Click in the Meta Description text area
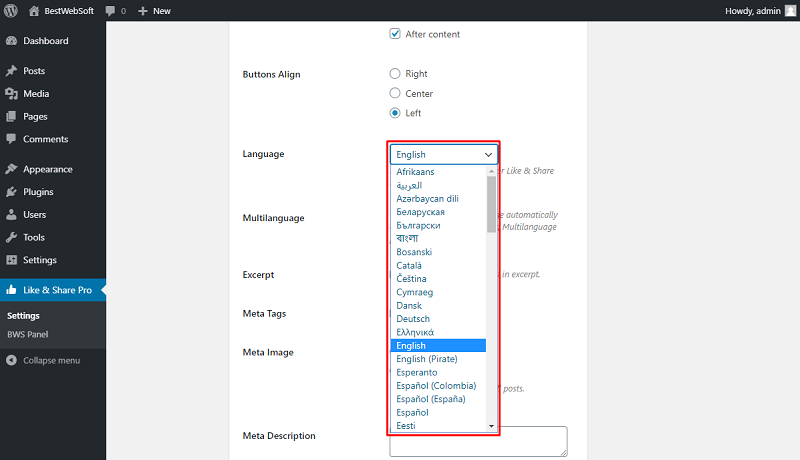Viewport: 800px width, 460px height. point(479,442)
